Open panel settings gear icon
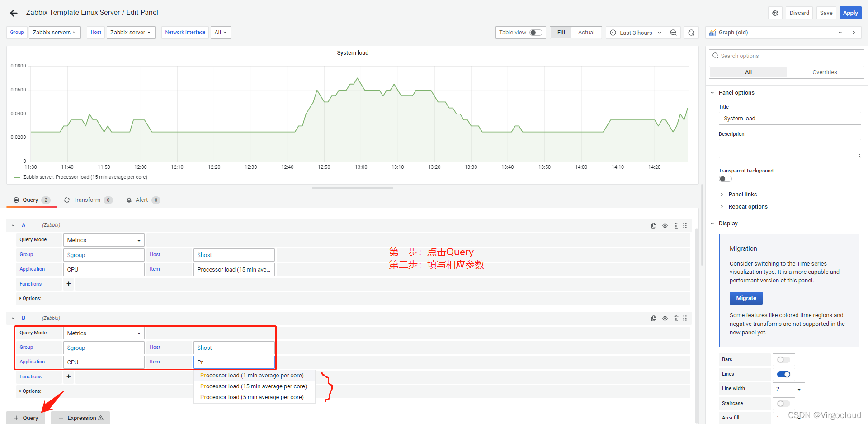The width and height of the screenshot is (868, 424). click(775, 13)
